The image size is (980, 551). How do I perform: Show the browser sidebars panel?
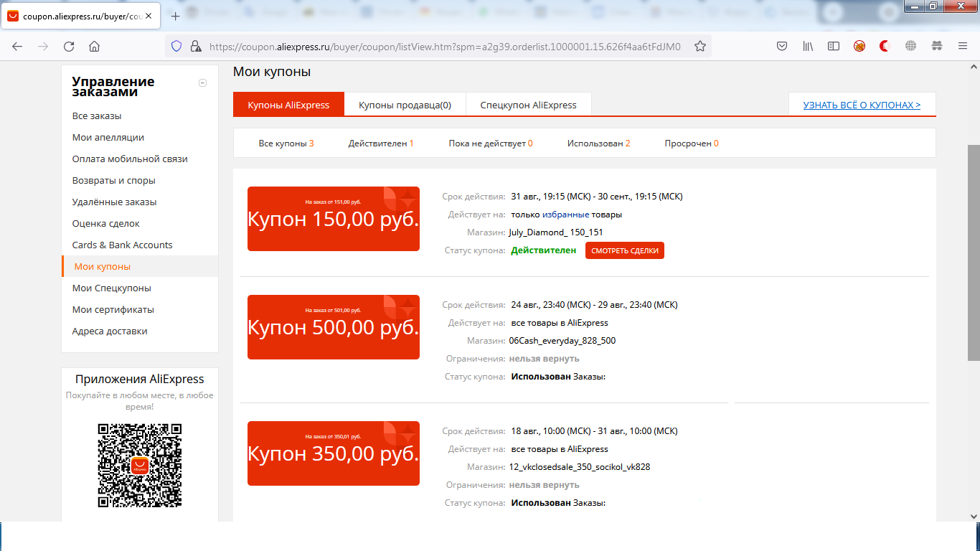(x=834, y=47)
